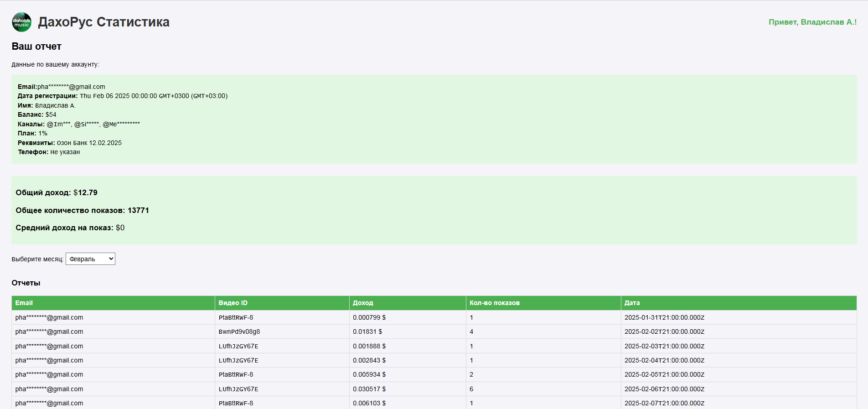Select income value 0.006103 $
The image size is (868, 409).
(x=369, y=403)
